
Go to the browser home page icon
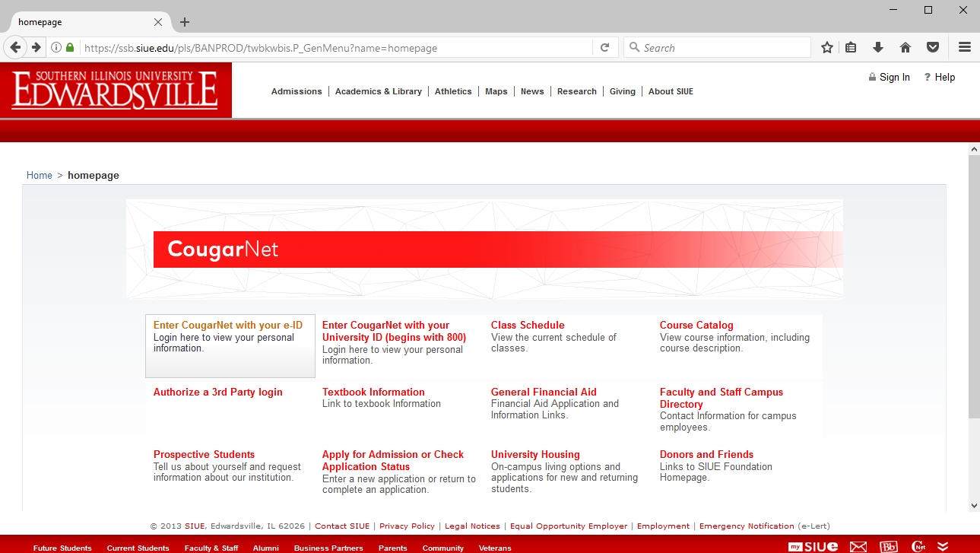[905, 47]
